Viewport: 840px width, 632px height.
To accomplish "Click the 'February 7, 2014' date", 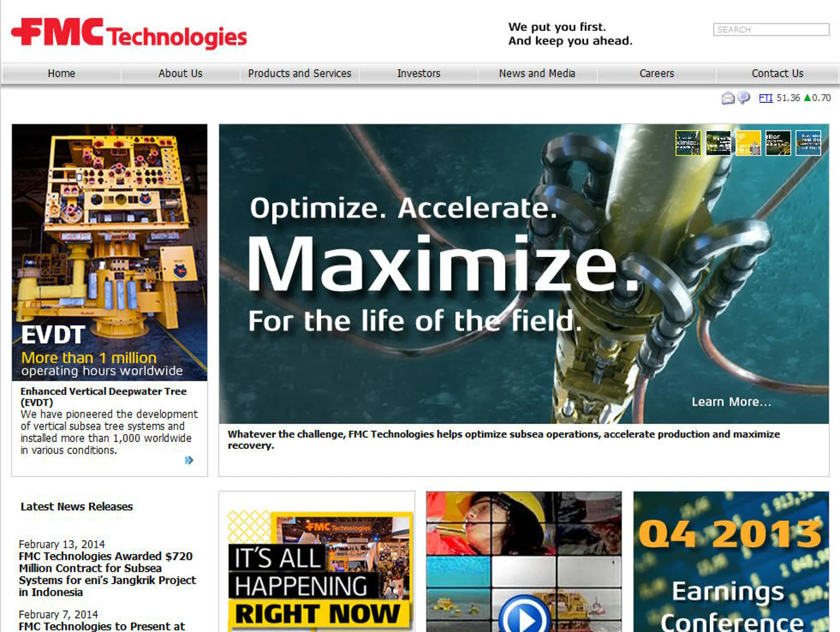I will 58,614.
